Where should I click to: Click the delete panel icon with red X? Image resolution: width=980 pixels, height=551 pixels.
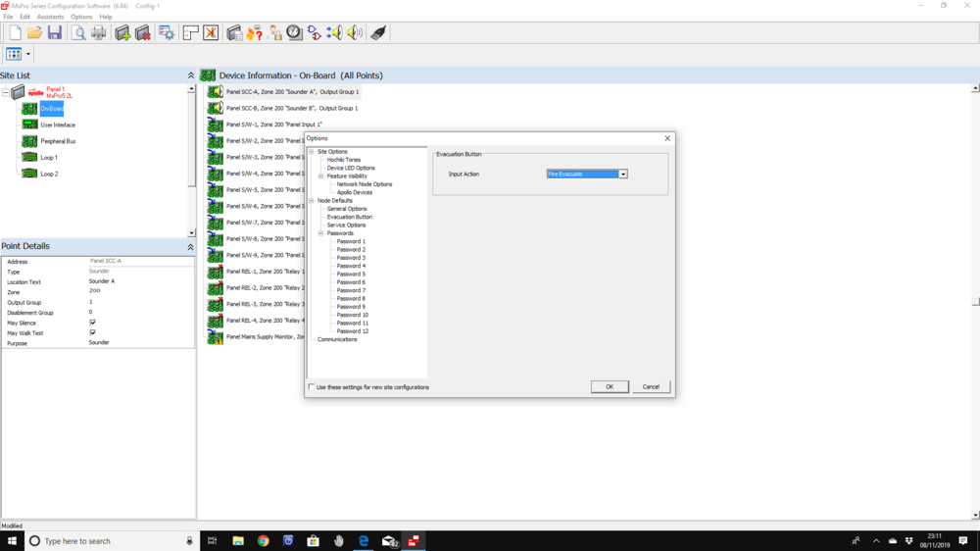click(143, 33)
